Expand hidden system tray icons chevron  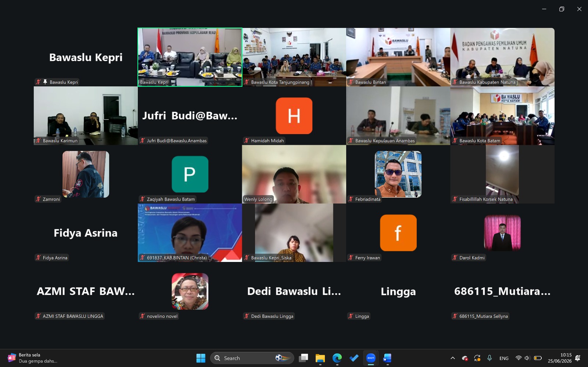pos(453,358)
